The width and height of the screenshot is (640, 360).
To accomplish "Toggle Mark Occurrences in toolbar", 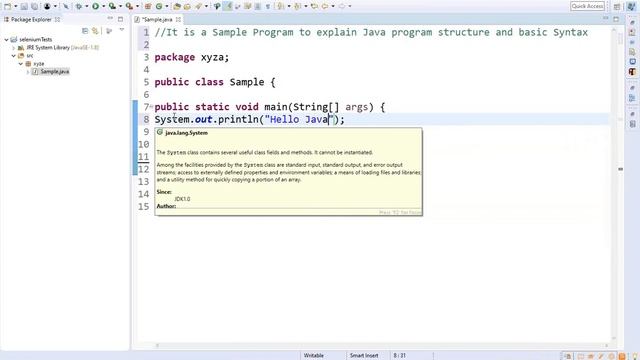I will pos(228,6).
